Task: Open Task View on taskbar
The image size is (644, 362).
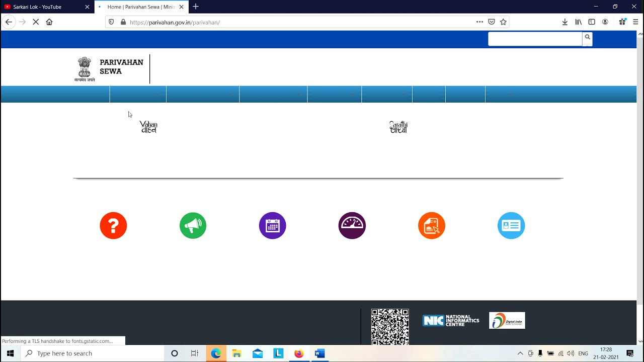Action: point(195,353)
